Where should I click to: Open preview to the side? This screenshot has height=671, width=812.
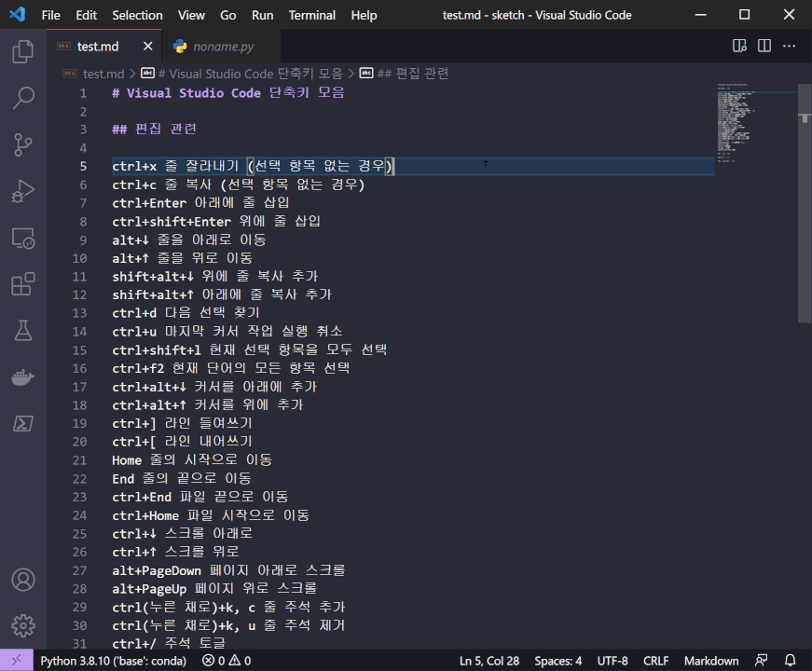point(739,46)
